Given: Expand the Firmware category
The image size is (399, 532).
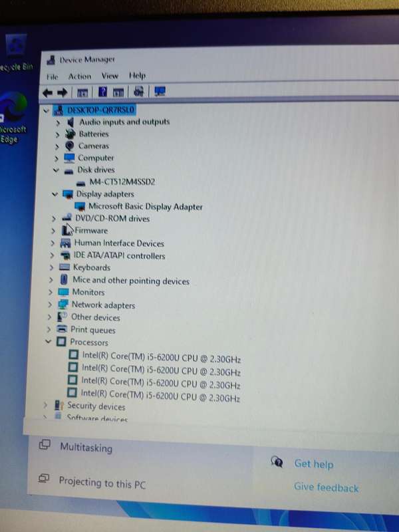Looking at the screenshot, I should [x=53, y=231].
